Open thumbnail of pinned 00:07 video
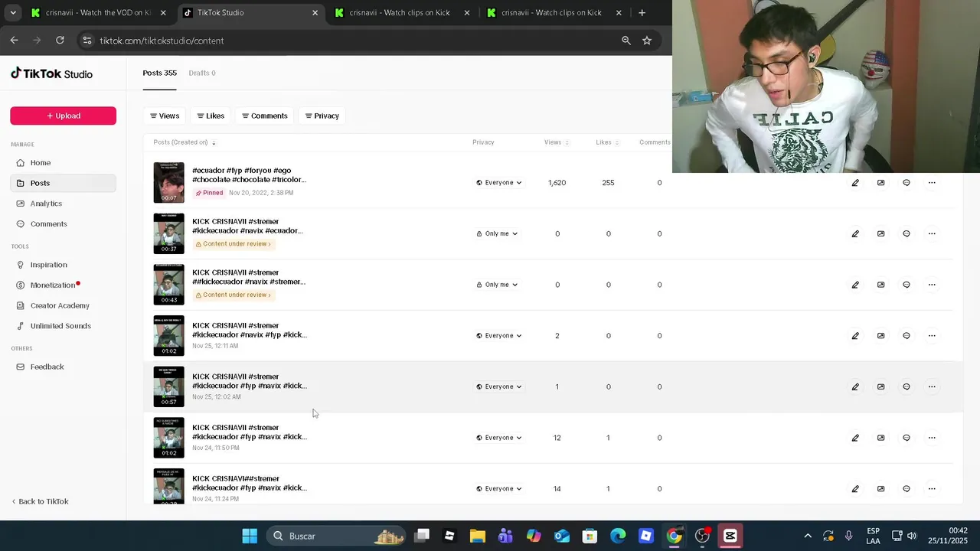 [x=168, y=183]
